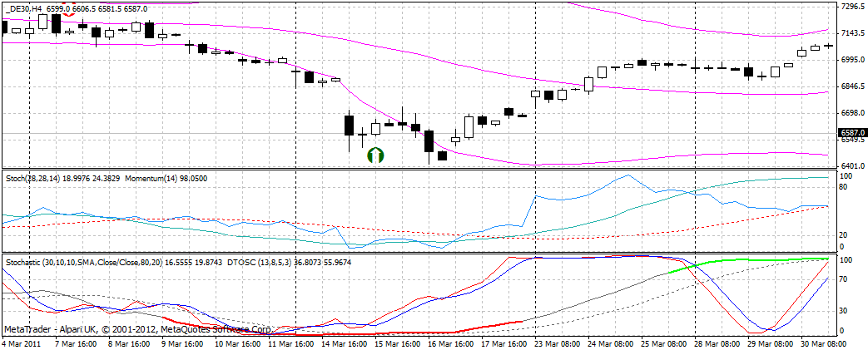Click the 25 Mar 08:00 time label

click(x=665, y=343)
